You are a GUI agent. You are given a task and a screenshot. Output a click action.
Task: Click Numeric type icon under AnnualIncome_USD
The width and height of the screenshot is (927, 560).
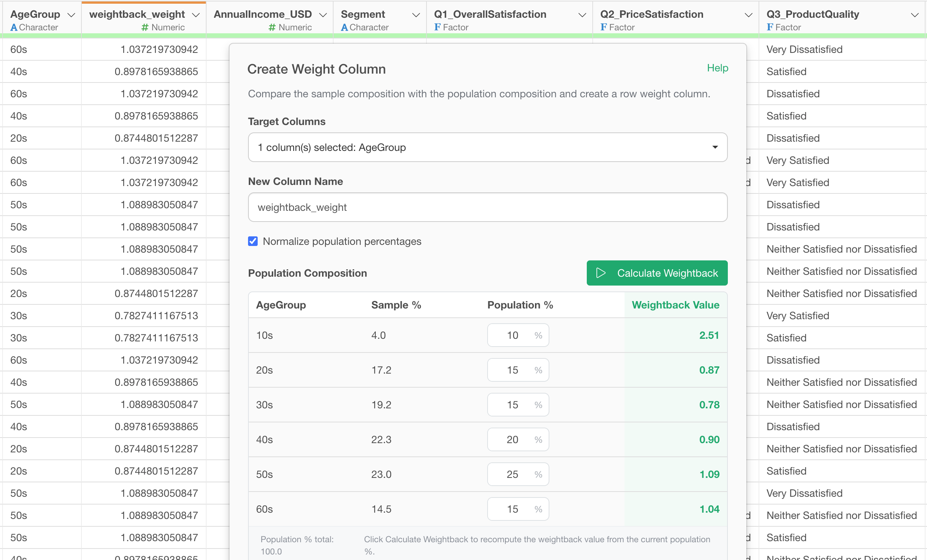[x=272, y=27]
